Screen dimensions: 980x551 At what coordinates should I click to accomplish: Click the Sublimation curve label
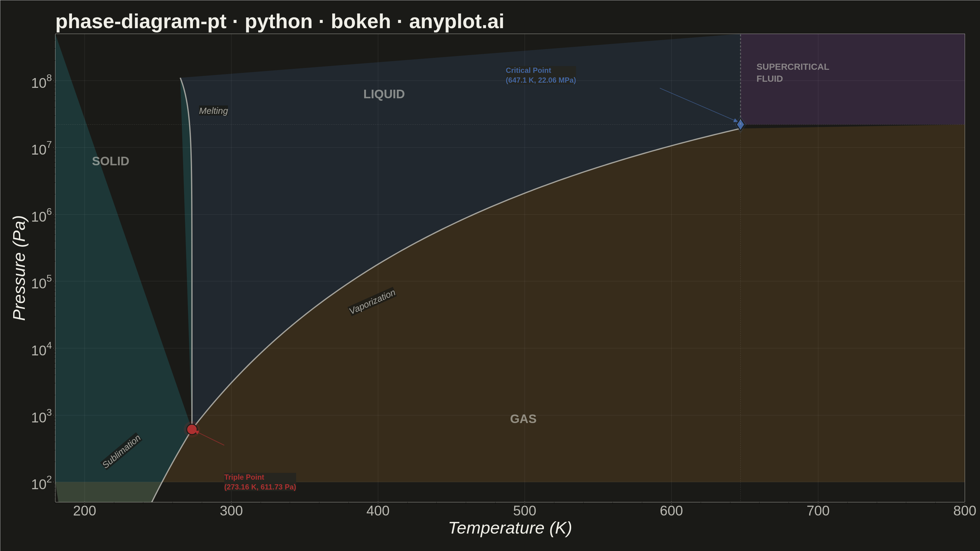(121, 452)
